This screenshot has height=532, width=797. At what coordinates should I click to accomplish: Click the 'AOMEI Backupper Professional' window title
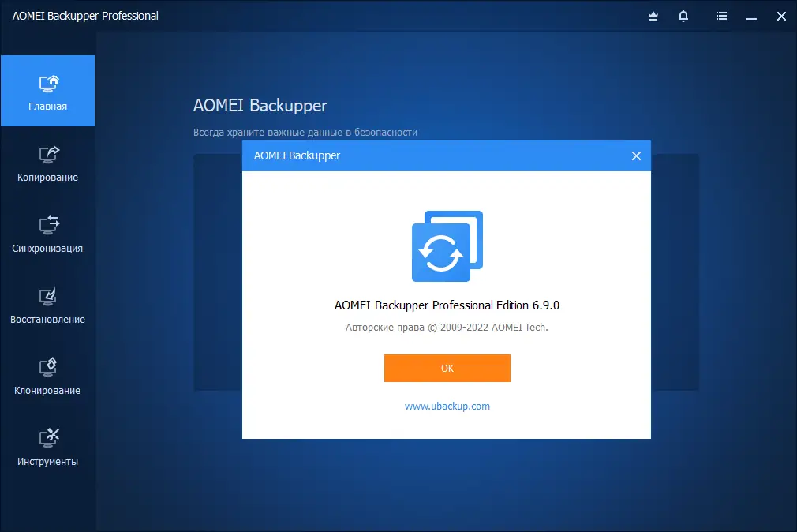click(85, 16)
